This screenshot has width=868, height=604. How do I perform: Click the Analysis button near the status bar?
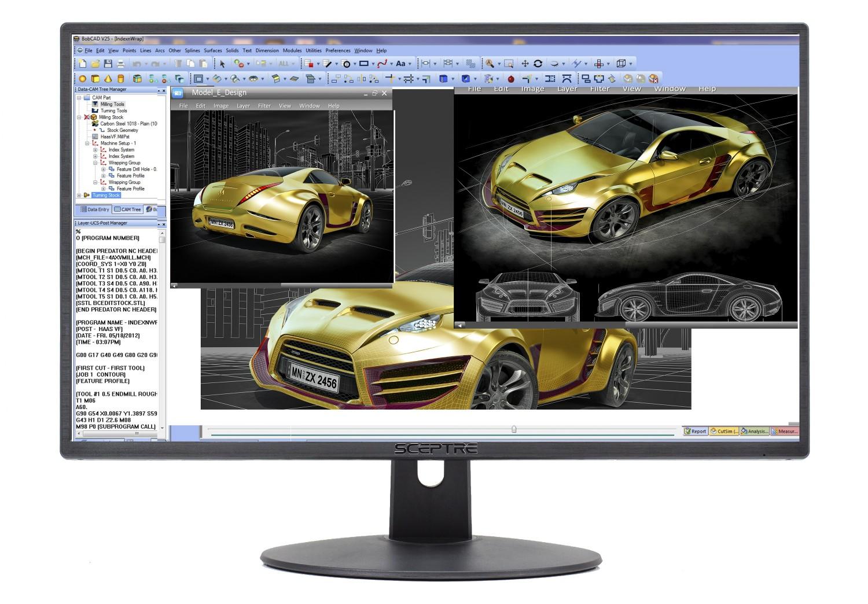[x=756, y=431]
